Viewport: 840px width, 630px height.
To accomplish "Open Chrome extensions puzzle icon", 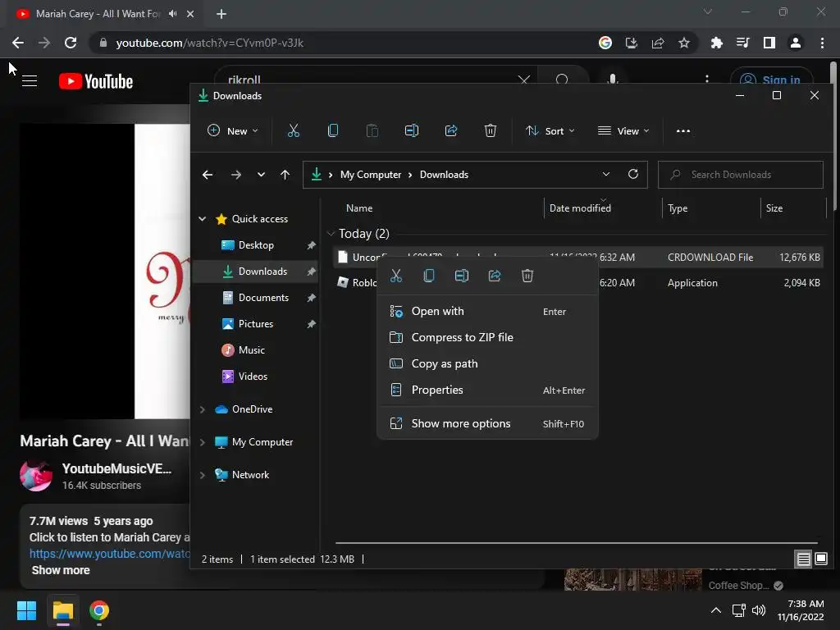I will 716,43.
